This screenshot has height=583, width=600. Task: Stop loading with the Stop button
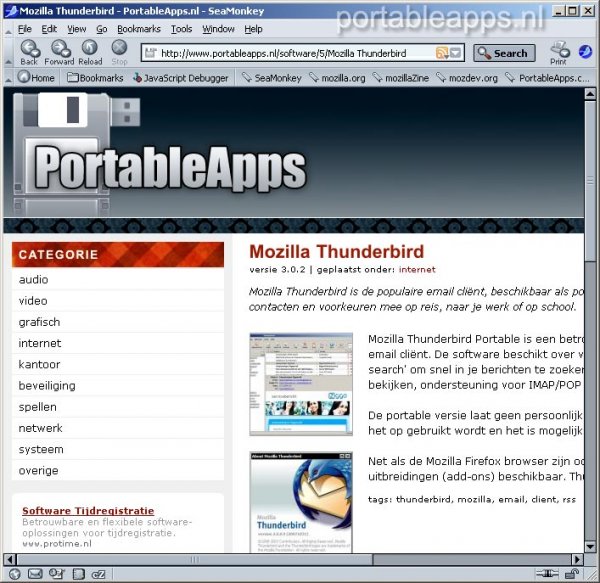tap(119, 53)
